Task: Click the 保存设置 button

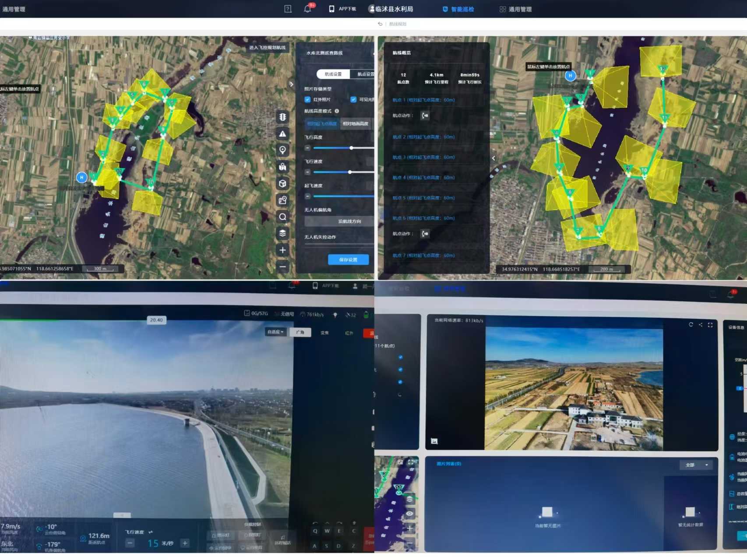Action: pos(348,260)
